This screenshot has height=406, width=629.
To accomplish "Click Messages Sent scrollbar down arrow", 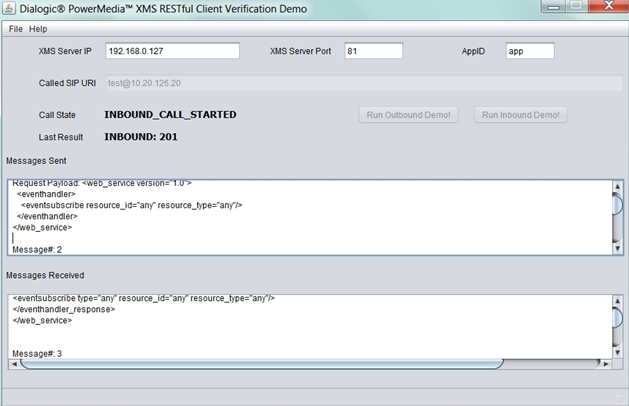I will tap(616, 248).
